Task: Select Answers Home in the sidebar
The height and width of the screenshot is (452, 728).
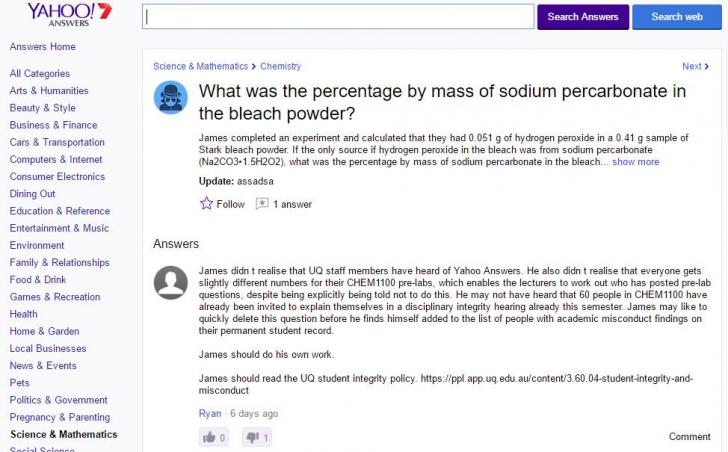Action: (x=42, y=47)
